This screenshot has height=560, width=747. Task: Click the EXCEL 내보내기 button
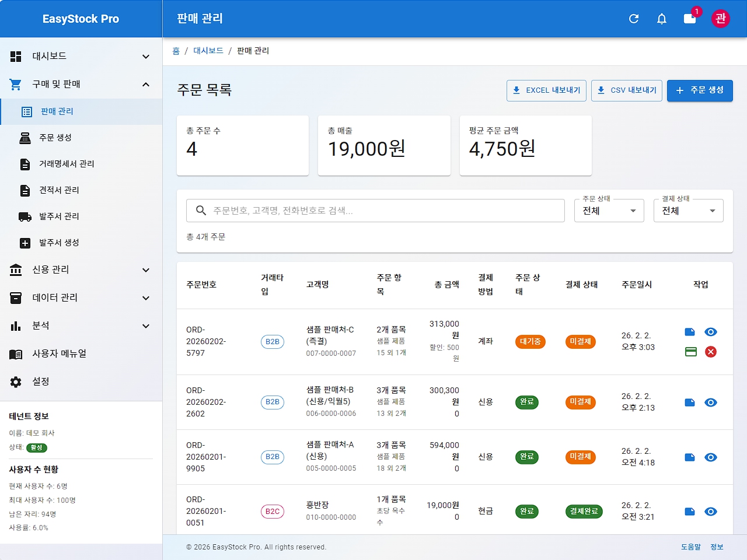pyautogui.click(x=546, y=90)
